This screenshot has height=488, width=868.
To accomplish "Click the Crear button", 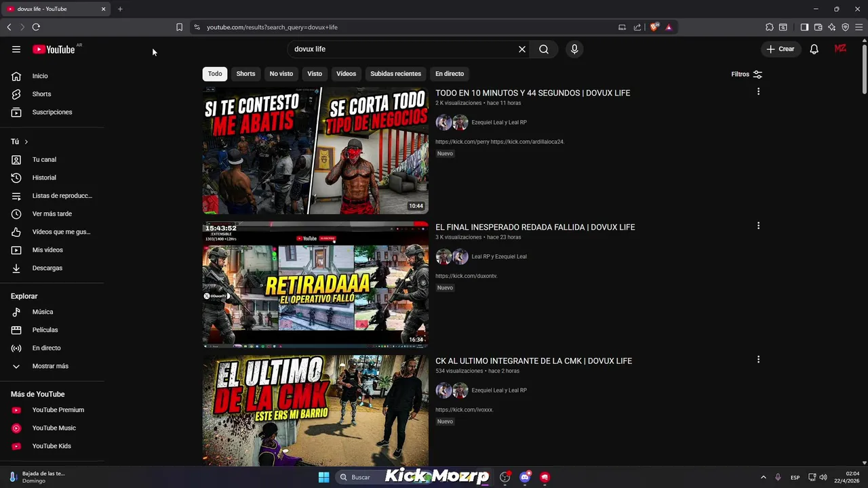I will click(x=781, y=49).
